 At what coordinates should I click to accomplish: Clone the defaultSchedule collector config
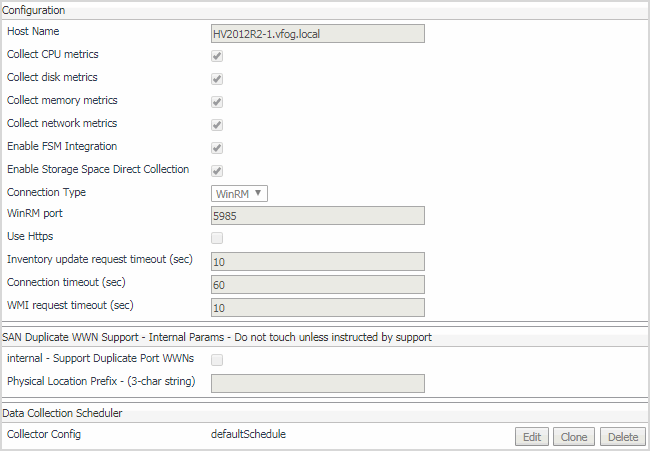(574, 437)
